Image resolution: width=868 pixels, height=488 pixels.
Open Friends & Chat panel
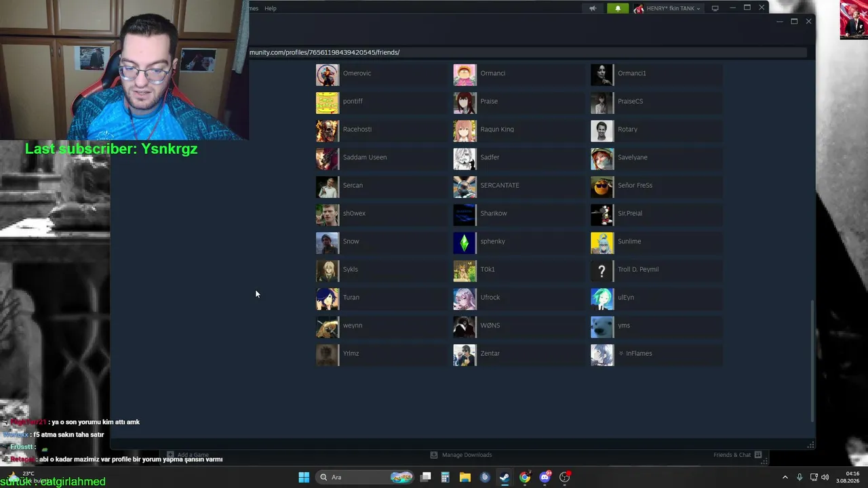738,455
